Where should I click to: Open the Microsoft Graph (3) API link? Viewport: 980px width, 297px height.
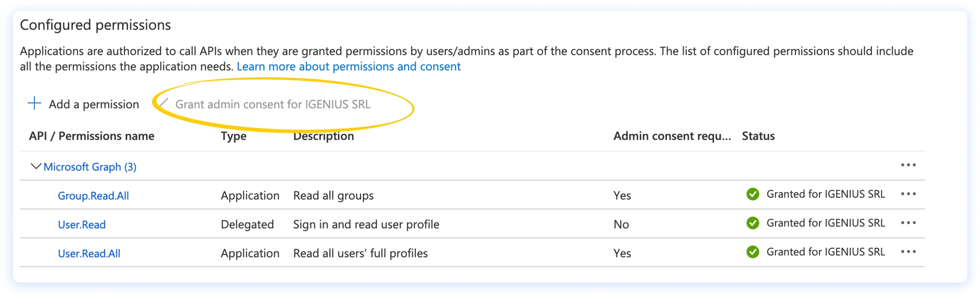pyautogui.click(x=90, y=167)
